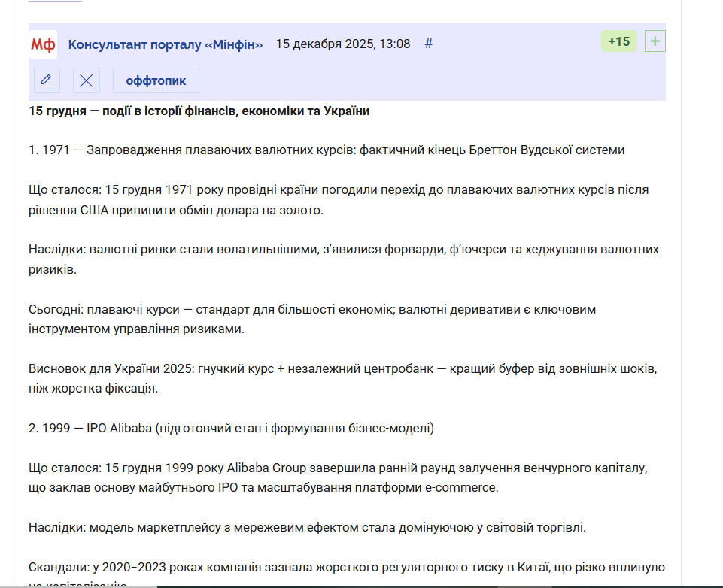Click the paragraph starting 'Що сталося: 15 грудня 1971 року'
The image size is (723, 588).
pyautogui.click(x=339, y=200)
